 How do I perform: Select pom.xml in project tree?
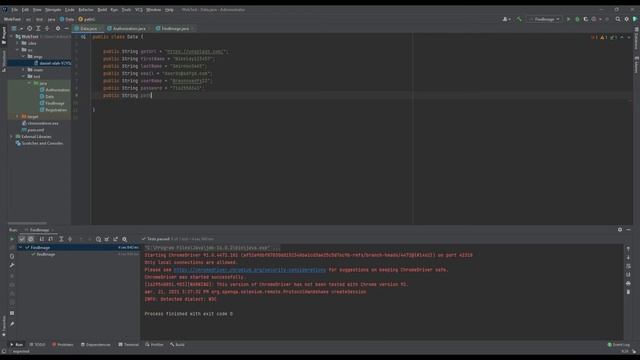33,130
